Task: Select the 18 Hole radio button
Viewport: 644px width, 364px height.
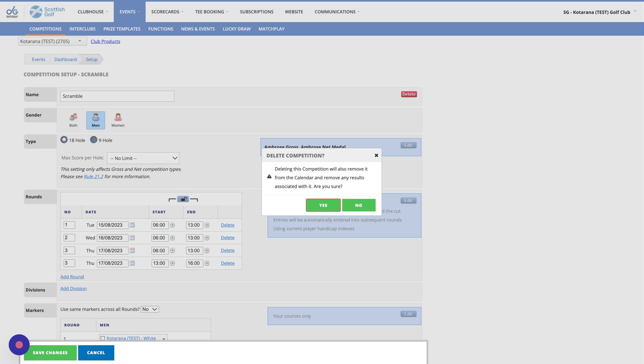Action: [64, 140]
